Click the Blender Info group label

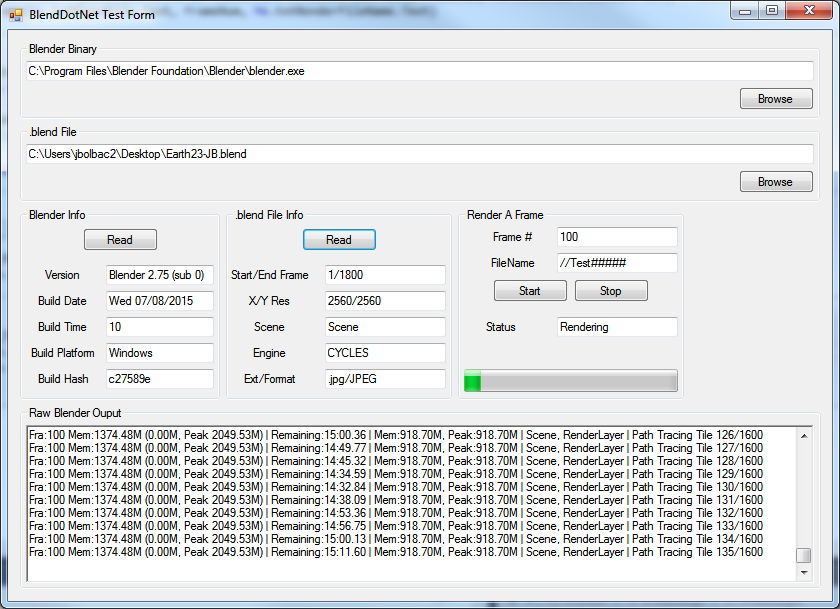(57, 215)
